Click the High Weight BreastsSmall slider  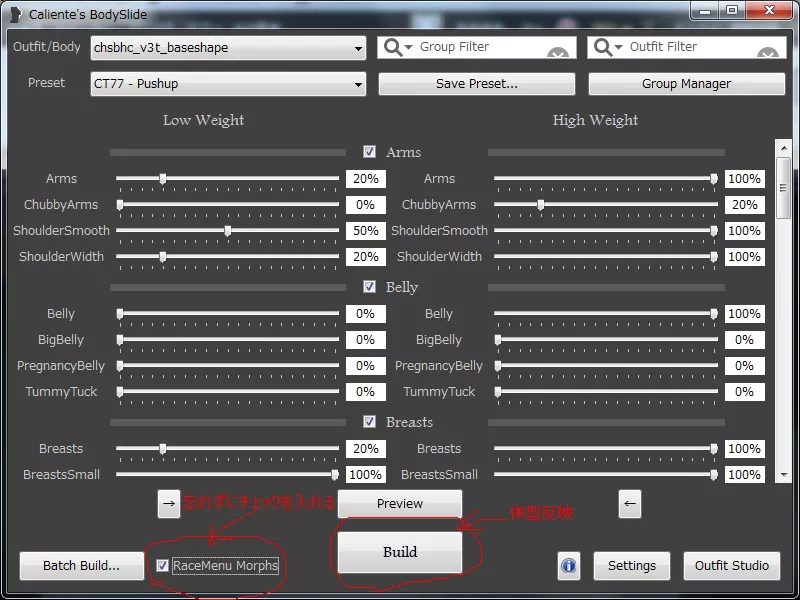[606, 474]
